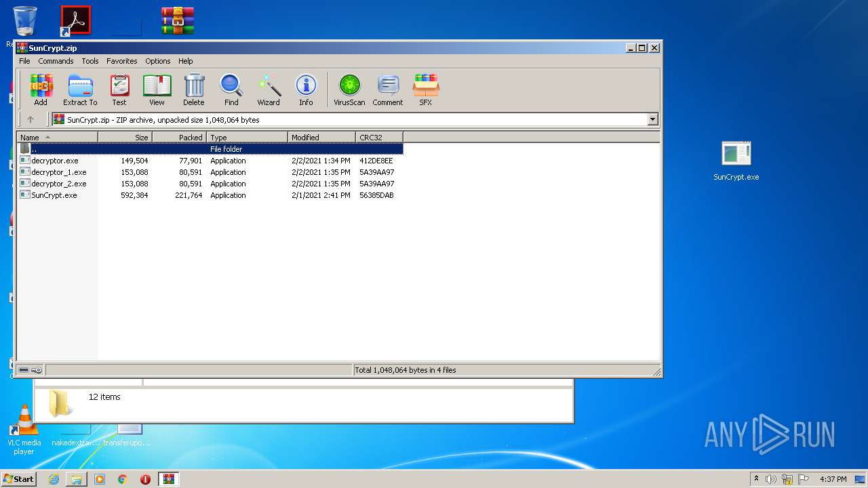This screenshot has width=868, height=488.
Task: Sort by Type column header
Action: point(247,137)
